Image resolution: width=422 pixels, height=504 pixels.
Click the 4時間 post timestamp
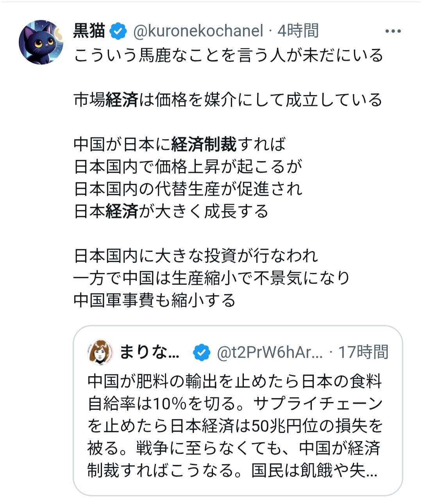coord(298,31)
